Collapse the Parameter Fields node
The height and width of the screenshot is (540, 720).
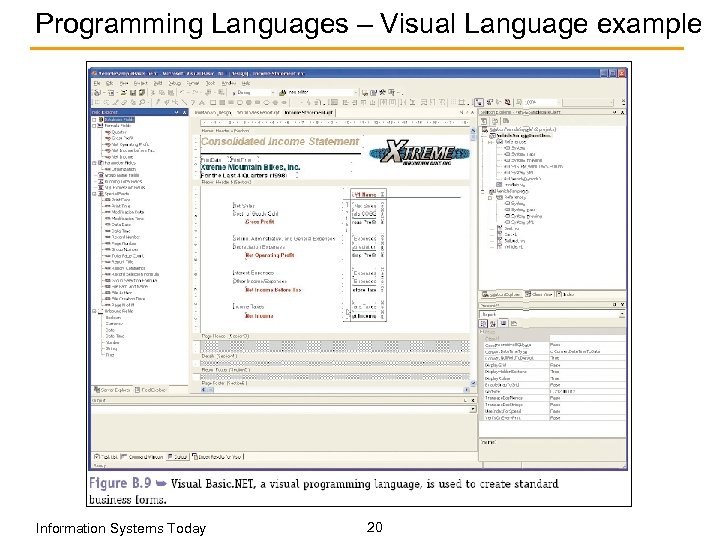95,163
